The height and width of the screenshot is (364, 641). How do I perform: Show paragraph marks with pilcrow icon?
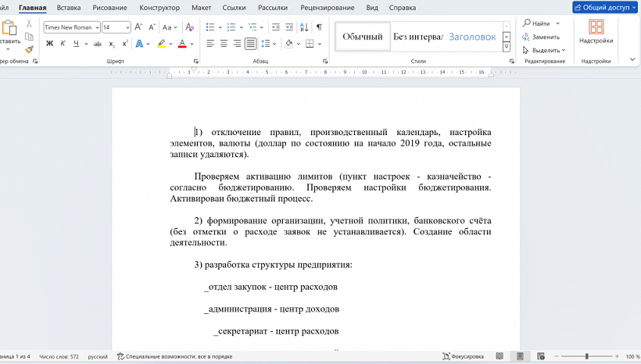point(318,27)
